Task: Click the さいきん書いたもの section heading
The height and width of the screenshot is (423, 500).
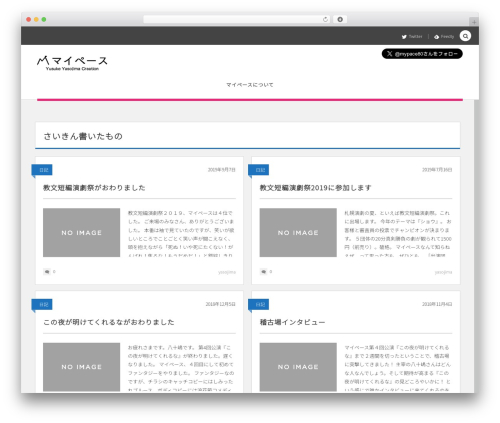Action: [x=83, y=136]
